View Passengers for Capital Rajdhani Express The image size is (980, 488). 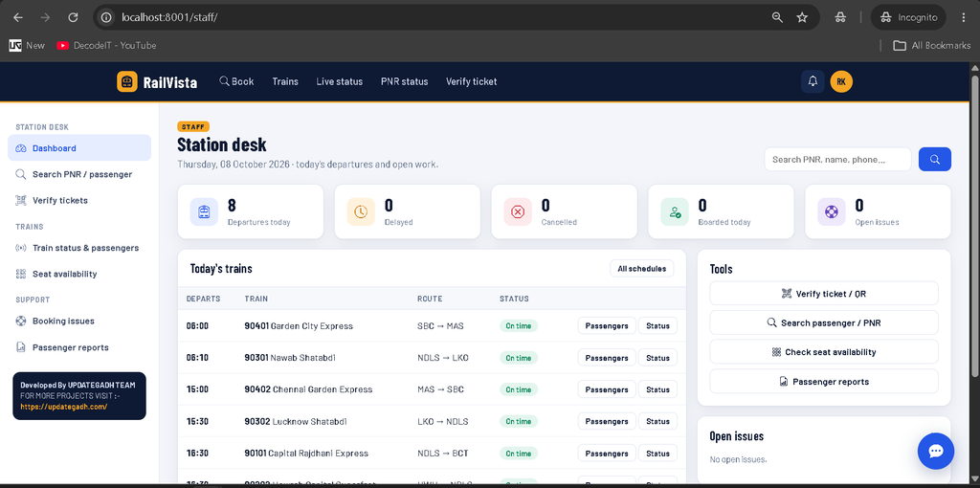coord(606,453)
